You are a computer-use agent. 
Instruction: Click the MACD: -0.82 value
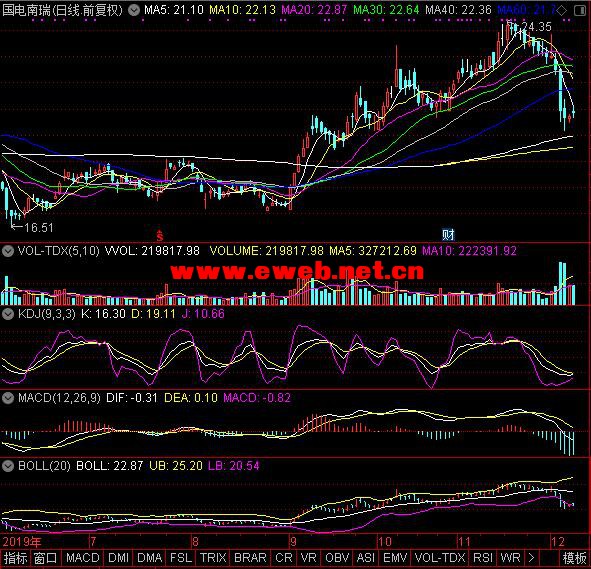[x=257, y=398]
